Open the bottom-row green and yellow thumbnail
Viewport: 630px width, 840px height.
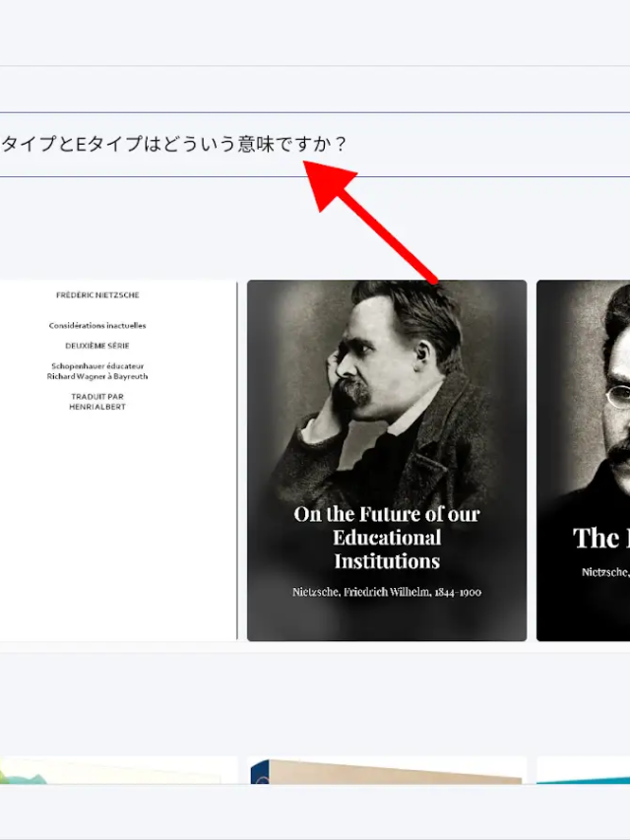coord(118,770)
